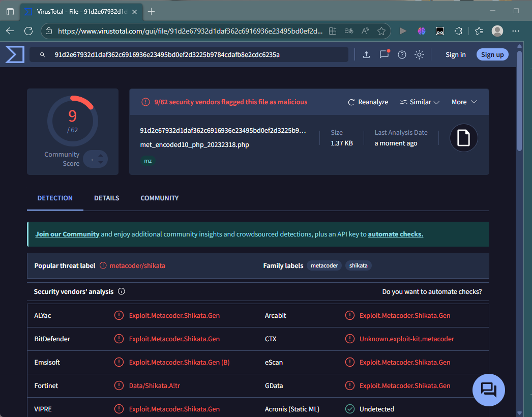Expand the More dropdown
Viewport: 532px width, 417px height.
[x=464, y=102]
